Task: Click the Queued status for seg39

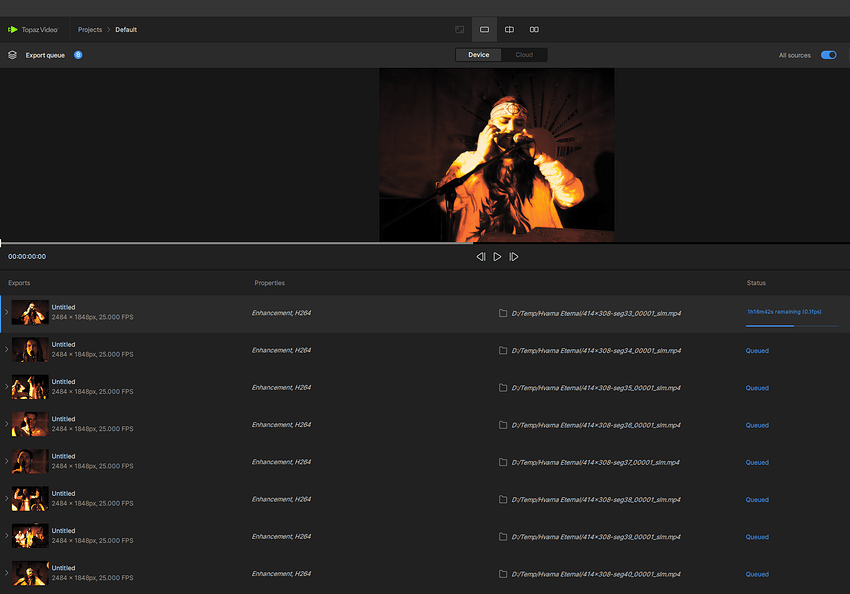Action: click(757, 537)
